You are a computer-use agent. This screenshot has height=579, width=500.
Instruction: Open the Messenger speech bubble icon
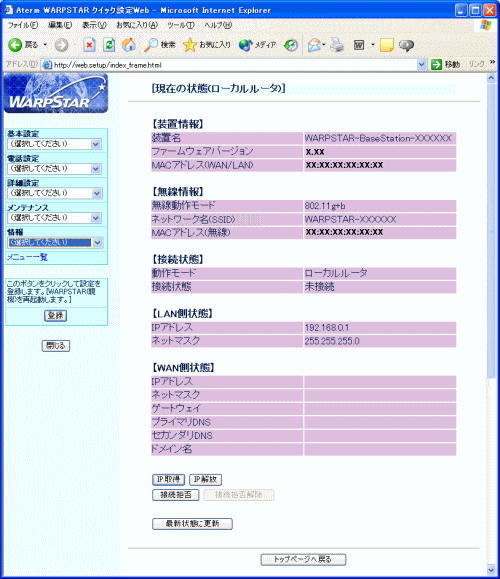pyautogui.click(x=406, y=45)
